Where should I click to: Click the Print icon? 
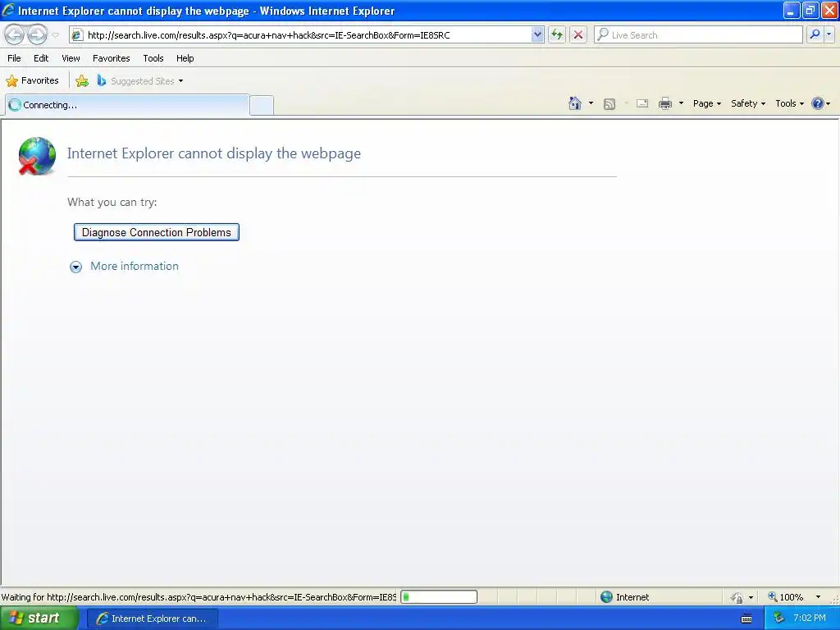(x=664, y=103)
